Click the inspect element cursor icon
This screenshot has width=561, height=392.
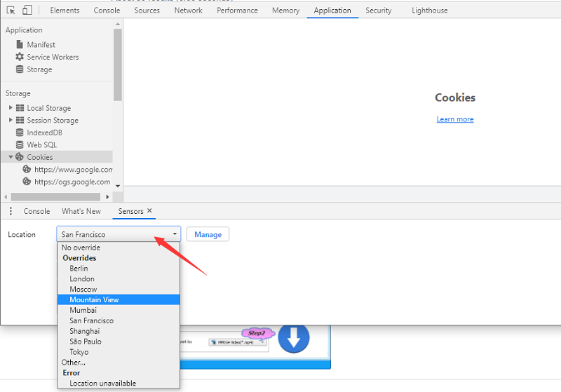pos(11,11)
